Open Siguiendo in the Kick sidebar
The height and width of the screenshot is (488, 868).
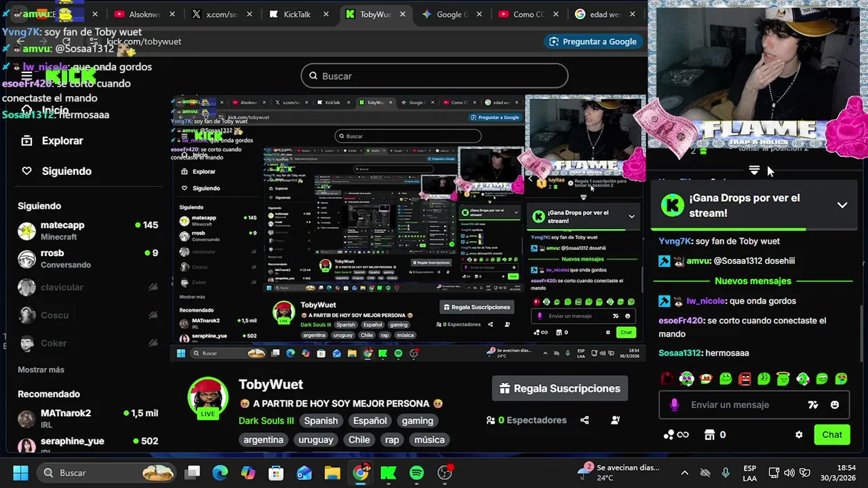66,171
